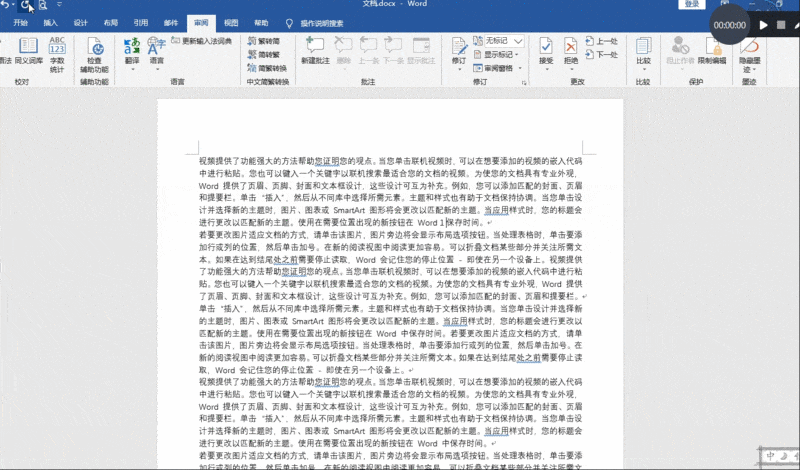The image size is (800, 470).
Task: Add a comment with 新建批注
Action: coord(315,50)
